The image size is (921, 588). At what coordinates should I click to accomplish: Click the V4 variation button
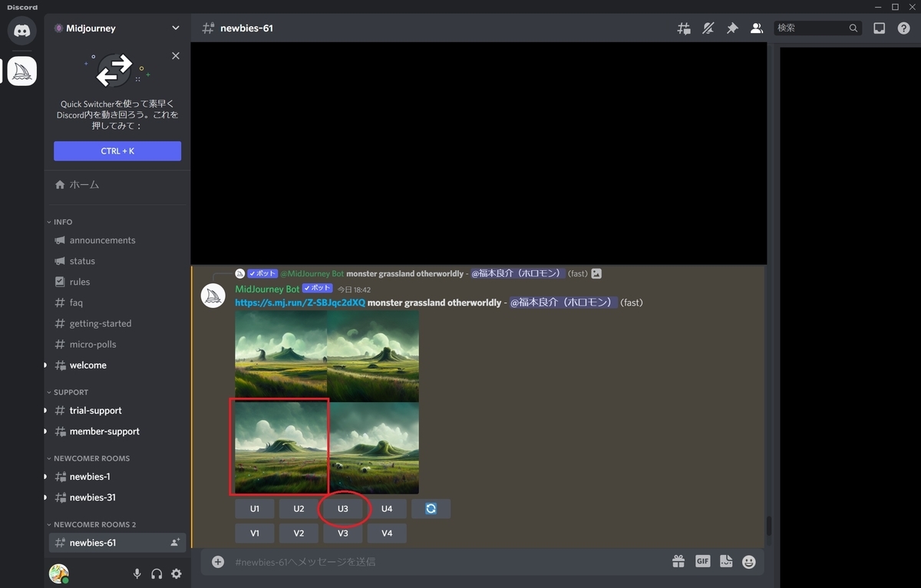pos(387,533)
